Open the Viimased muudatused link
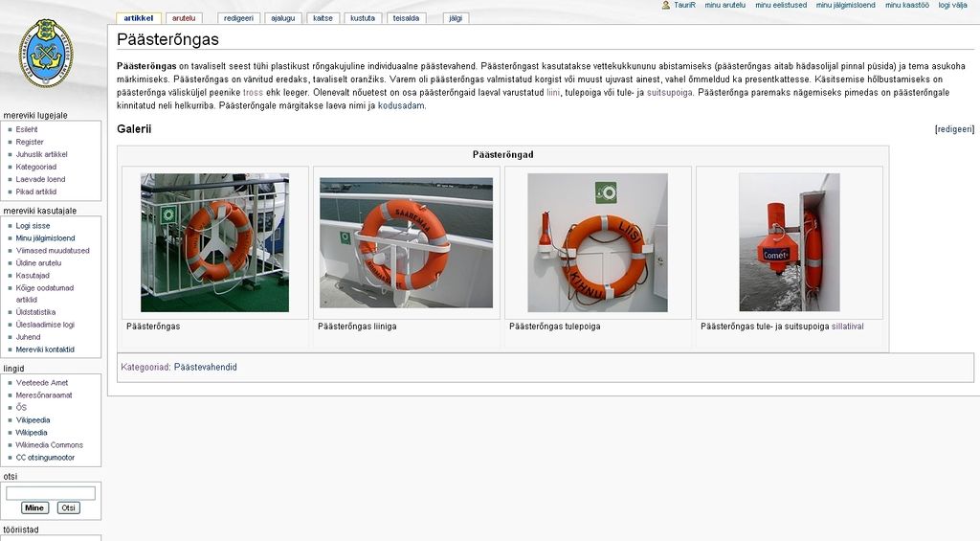The image size is (980, 541). pyautogui.click(x=53, y=251)
